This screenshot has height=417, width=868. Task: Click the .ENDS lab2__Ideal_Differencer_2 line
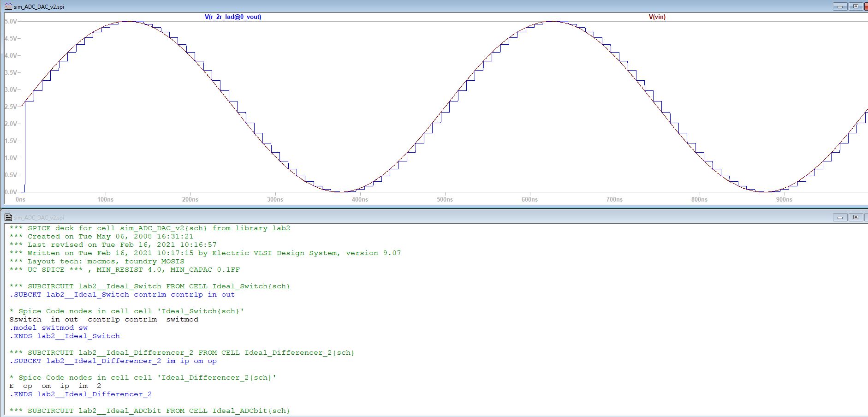(81, 394)
